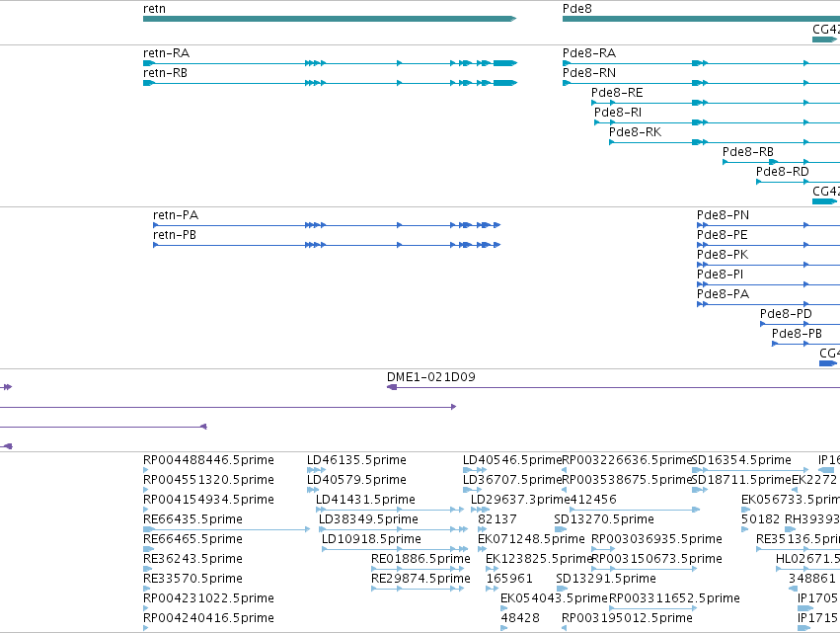Click the 48428 feature label

[520, 618]
